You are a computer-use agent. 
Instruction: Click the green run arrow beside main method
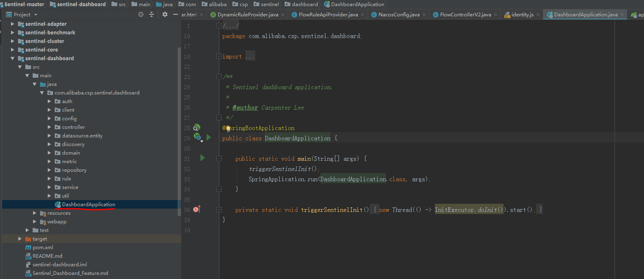click(x=202, y=158)
